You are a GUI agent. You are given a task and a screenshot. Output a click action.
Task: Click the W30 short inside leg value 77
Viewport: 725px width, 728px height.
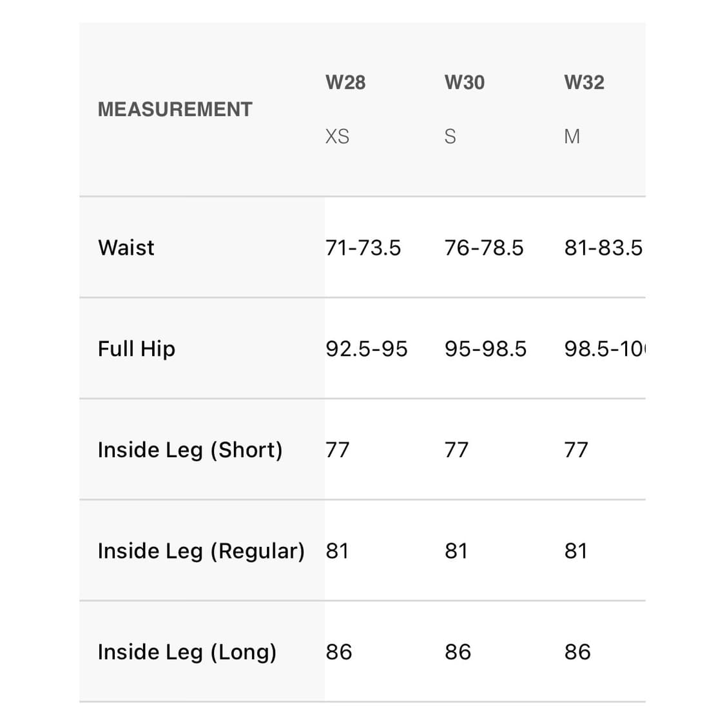tap(456, 449)
